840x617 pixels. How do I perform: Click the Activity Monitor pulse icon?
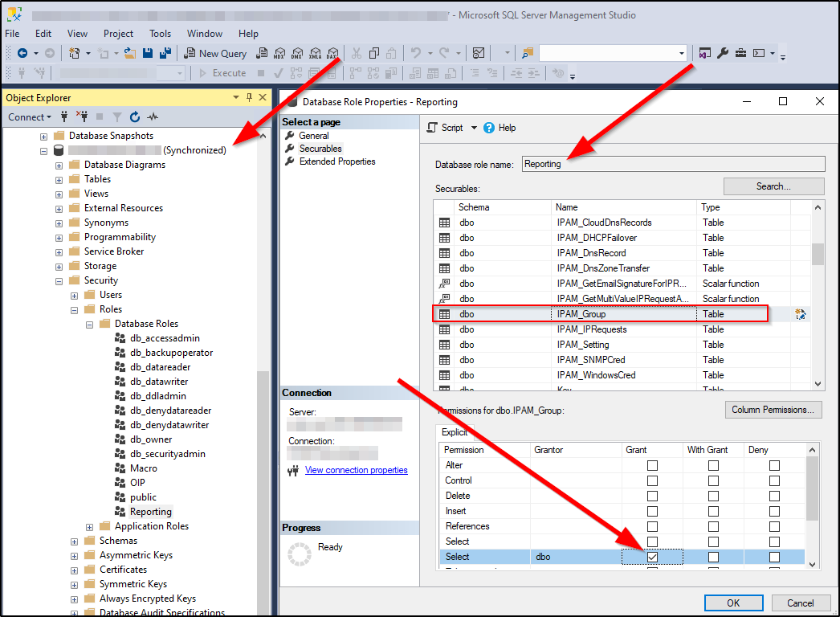153,116
